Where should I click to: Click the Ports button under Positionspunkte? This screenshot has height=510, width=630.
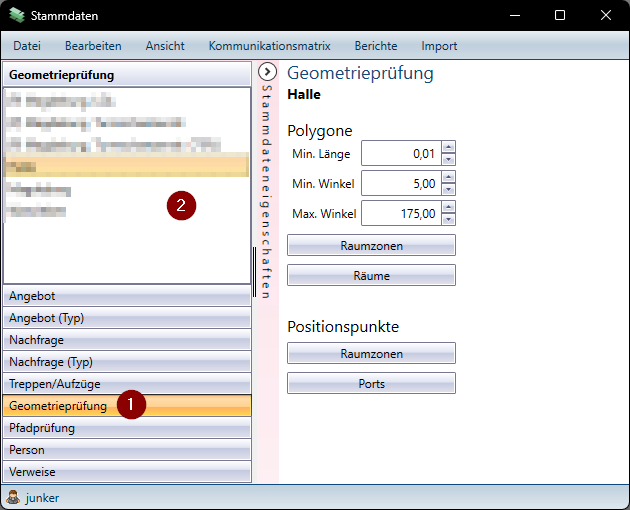[371, 383]
